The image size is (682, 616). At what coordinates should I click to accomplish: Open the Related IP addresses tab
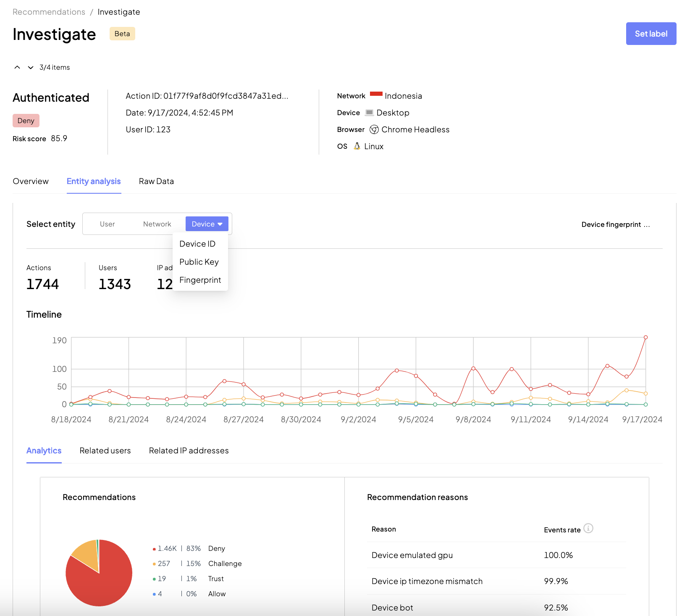coord(189,450)
